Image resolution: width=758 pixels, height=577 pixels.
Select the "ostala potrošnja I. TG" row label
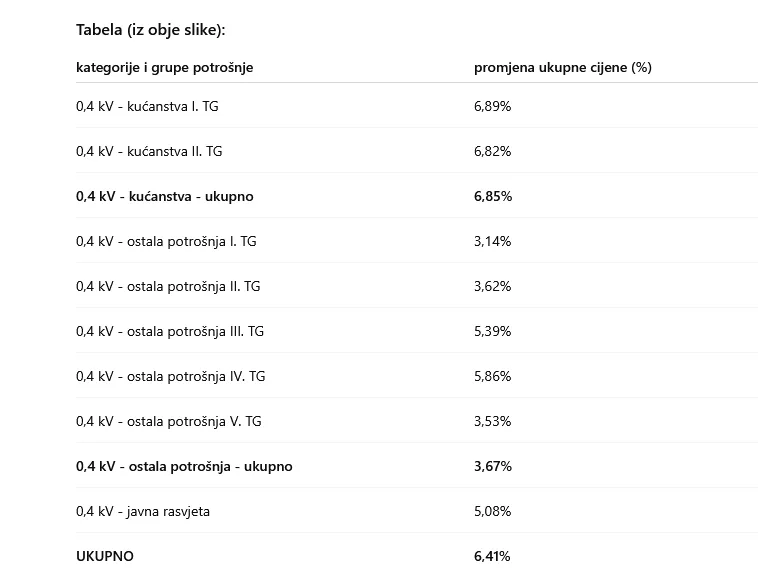166,241
